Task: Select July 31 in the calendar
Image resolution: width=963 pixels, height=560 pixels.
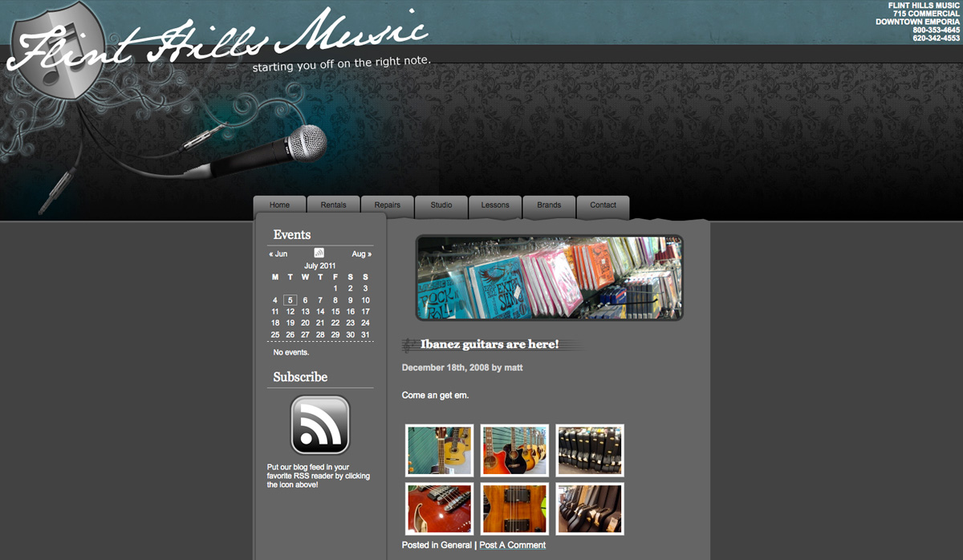Action: tap(365, 335)
